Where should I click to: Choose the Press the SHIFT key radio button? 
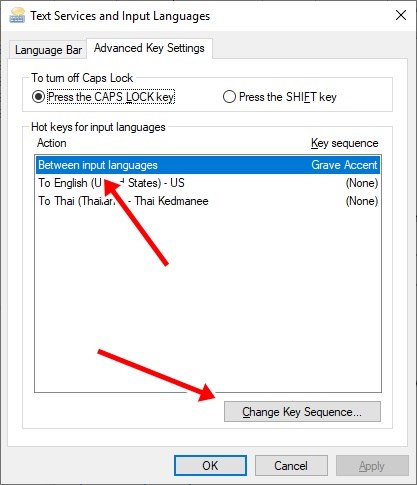(280, 97)
